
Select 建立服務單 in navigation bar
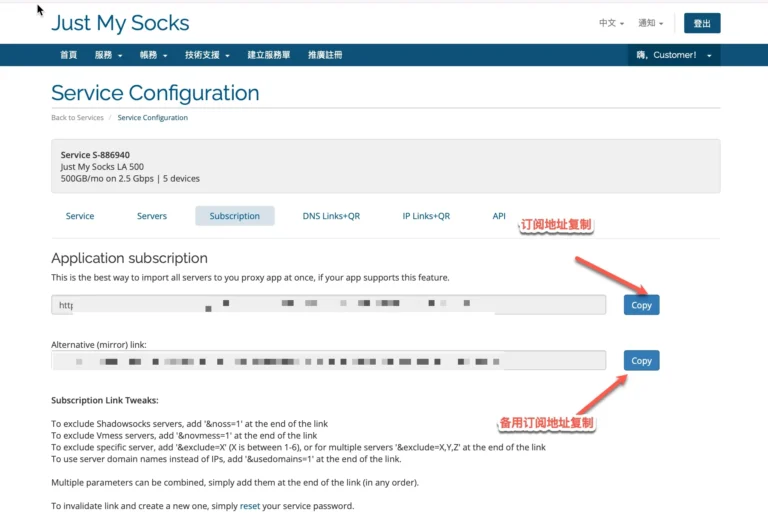[x=268, y=55]
